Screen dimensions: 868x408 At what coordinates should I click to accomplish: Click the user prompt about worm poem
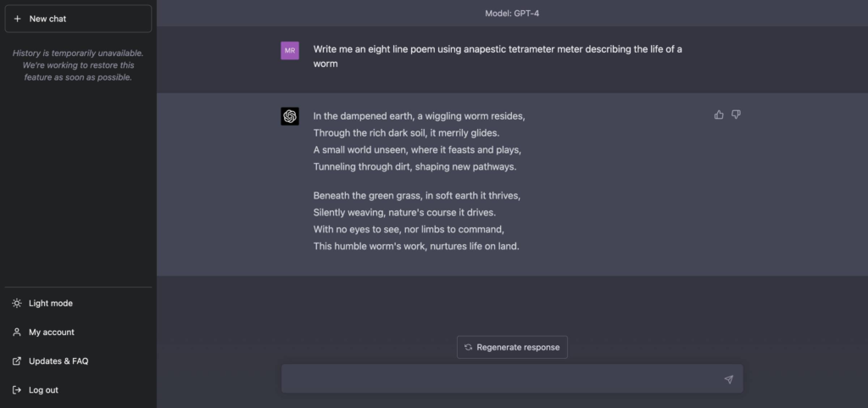click(498, 56)
